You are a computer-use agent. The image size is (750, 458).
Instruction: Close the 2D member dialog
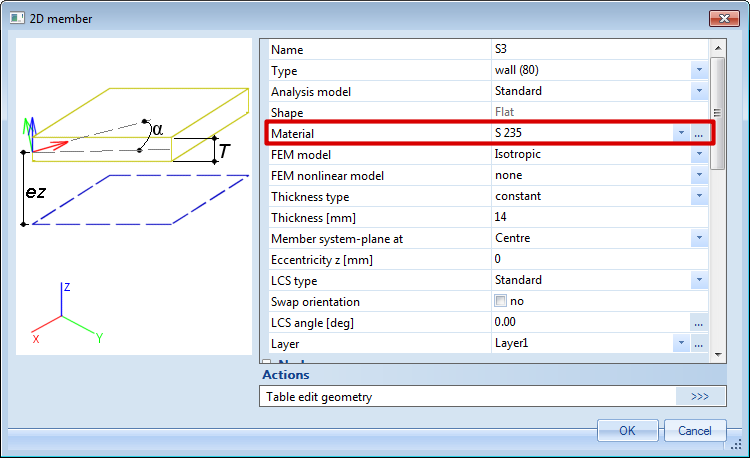coord(724,18)
